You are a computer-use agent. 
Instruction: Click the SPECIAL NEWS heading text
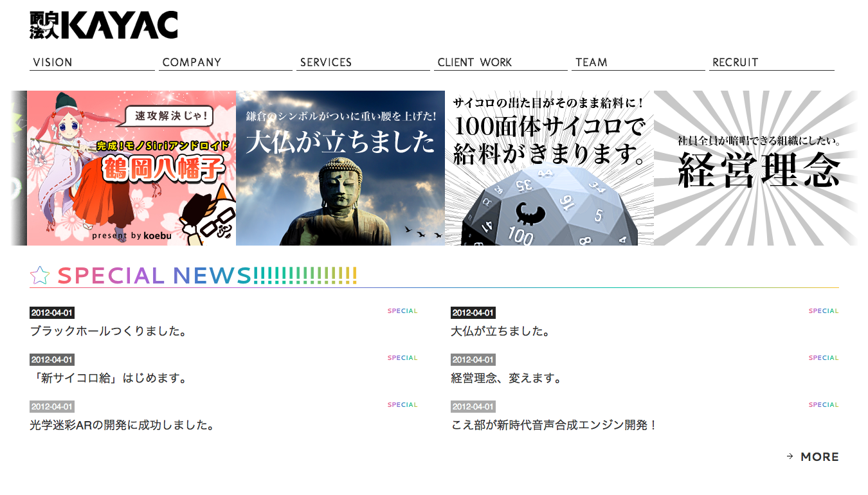(x=207, y=276)
